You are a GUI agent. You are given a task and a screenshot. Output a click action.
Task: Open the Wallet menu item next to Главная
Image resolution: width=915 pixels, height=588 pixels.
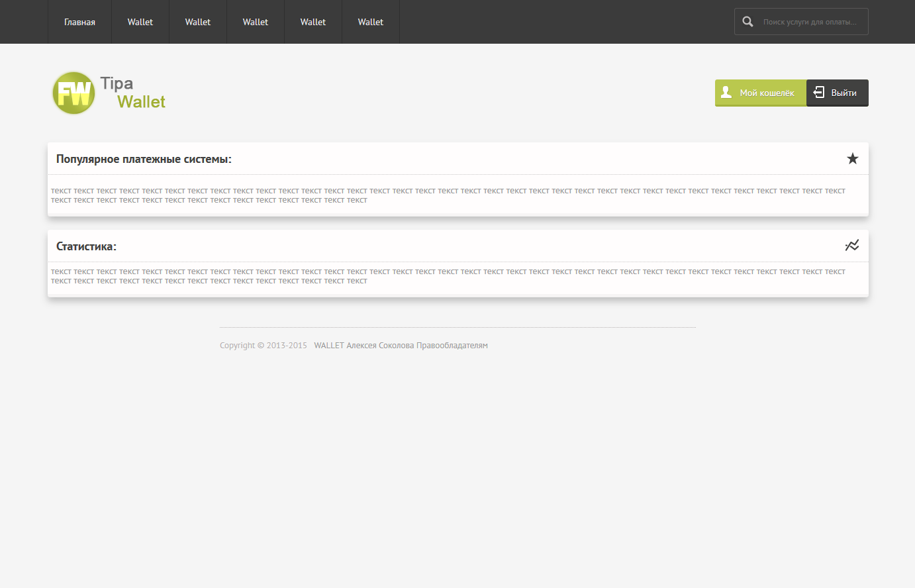140,22
